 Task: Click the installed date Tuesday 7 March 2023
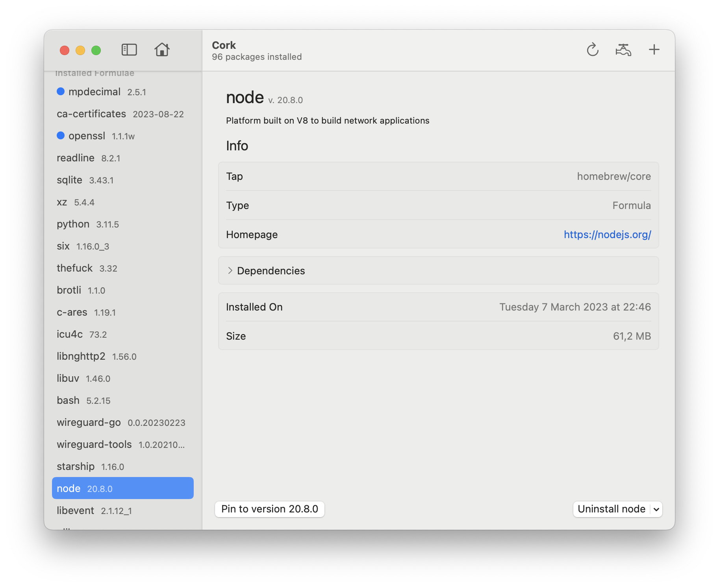pyautogui.click(x=575, y=307)
